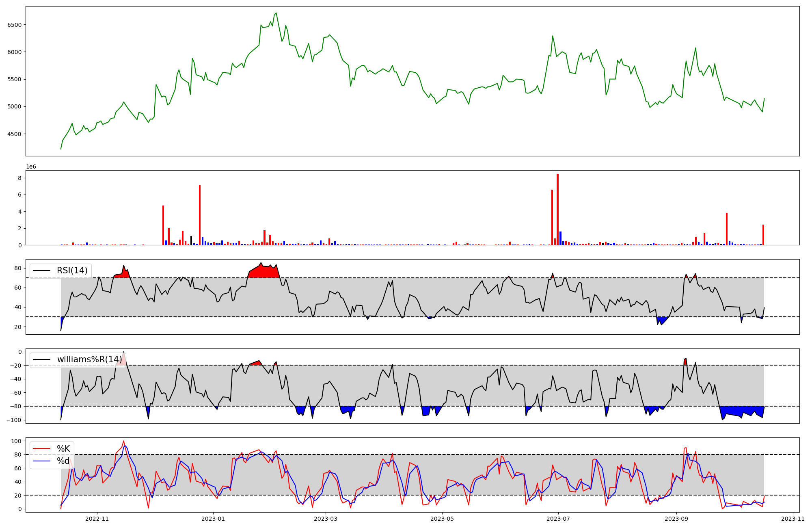Click the tallest red volume bar

click(x=557, y=209)
